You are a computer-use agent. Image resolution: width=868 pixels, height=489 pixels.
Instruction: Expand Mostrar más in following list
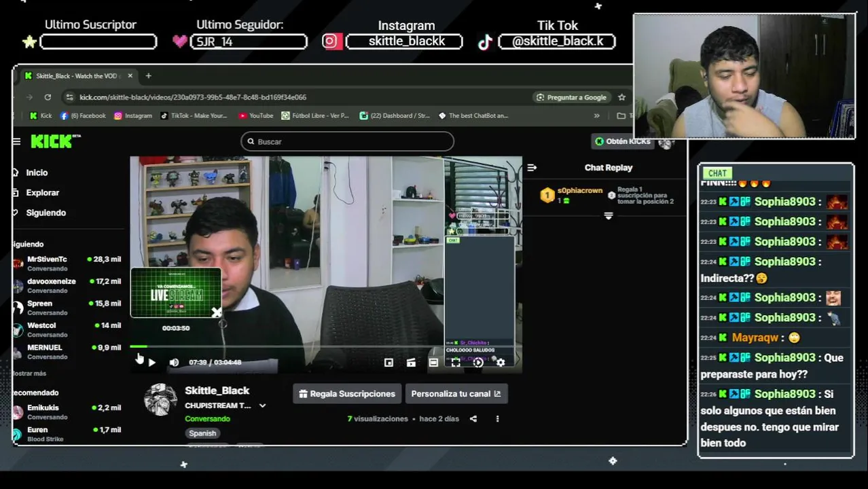coord(30,374)
